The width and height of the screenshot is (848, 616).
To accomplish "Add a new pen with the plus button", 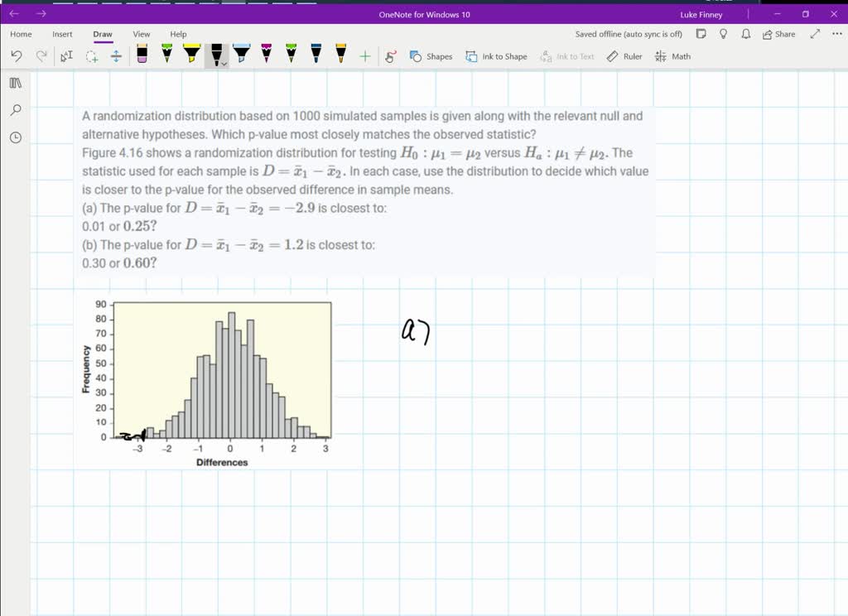I will 364,56.
